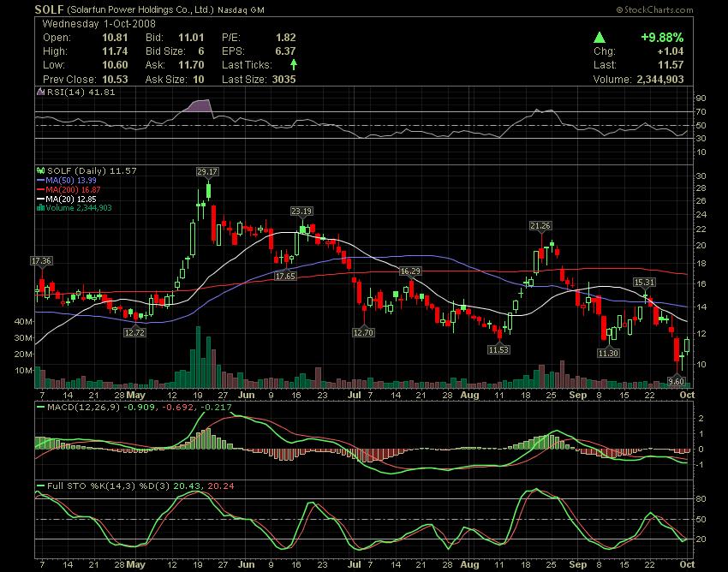Click the Solarfun Power Holdings Co., Ltd. name

pos(140,9)
